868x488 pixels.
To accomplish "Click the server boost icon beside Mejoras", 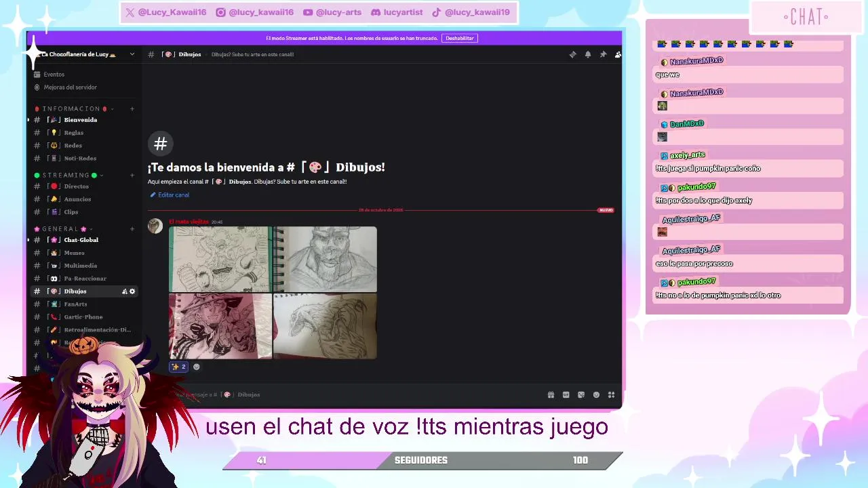I will pos(37,87).
